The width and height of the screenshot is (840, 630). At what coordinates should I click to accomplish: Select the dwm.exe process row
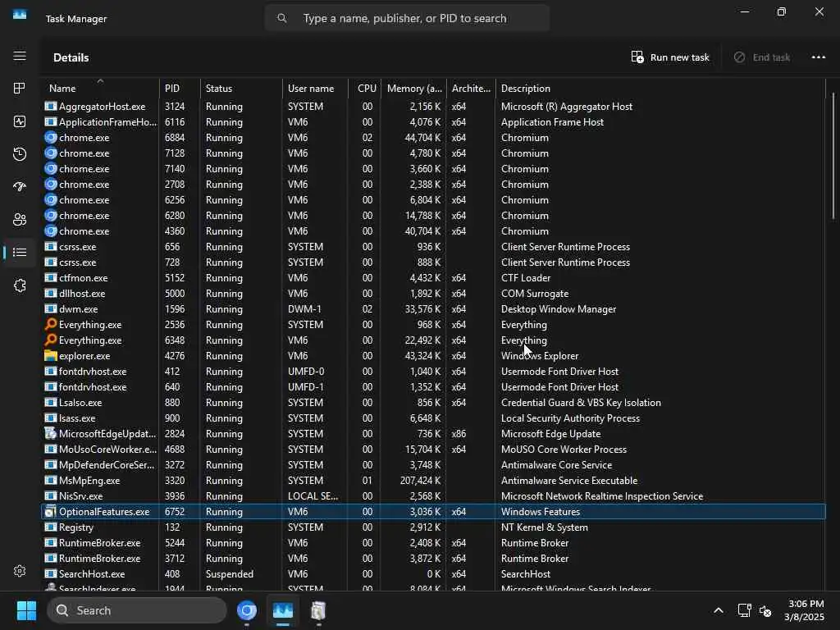(433, 309)
